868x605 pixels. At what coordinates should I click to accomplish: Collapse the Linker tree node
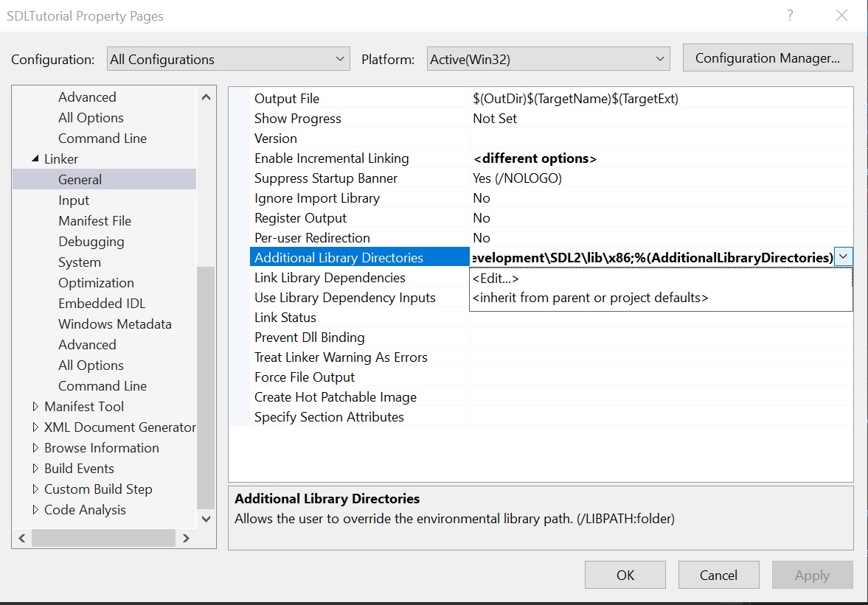[x=35, y=158]
